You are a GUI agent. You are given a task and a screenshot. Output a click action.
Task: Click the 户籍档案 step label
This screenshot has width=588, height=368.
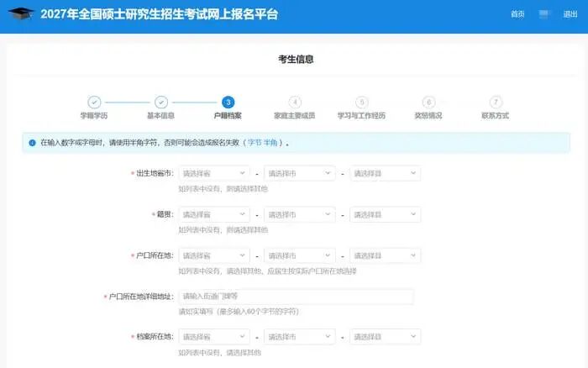[x=228, y=116]
